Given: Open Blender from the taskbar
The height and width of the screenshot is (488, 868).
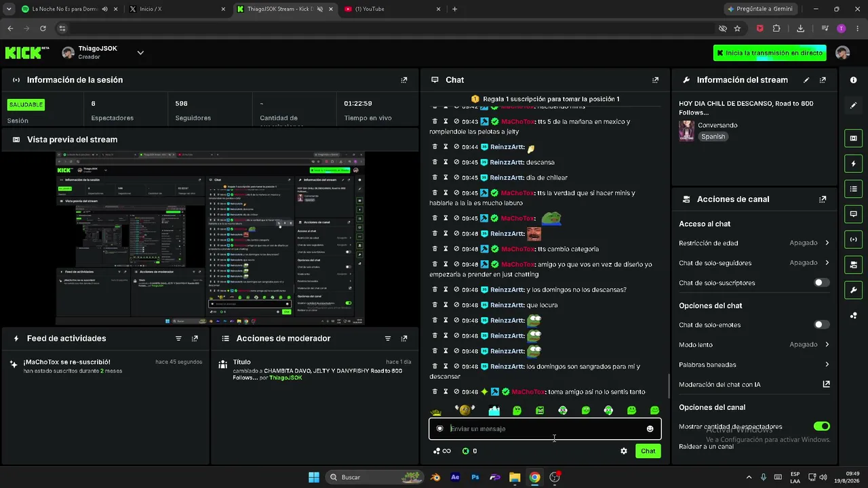Looking at the screenshot, I should 435,477.
